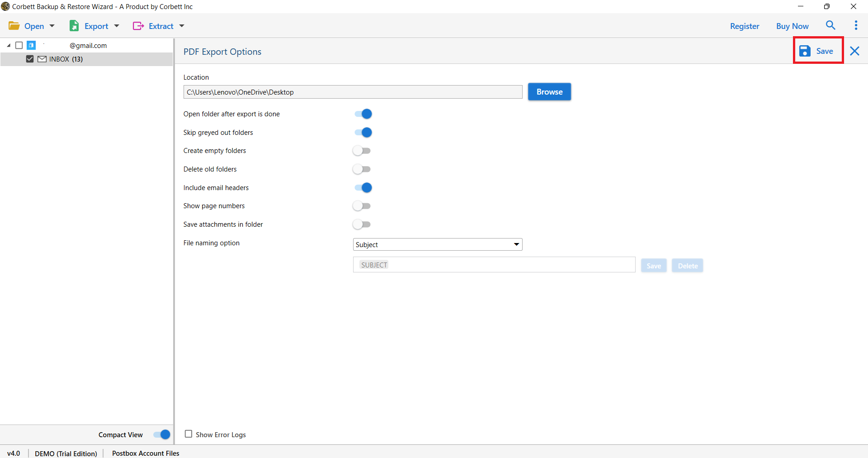Minimize the Corbett window
Screen dimensions: 868x458
pos(801,6)
